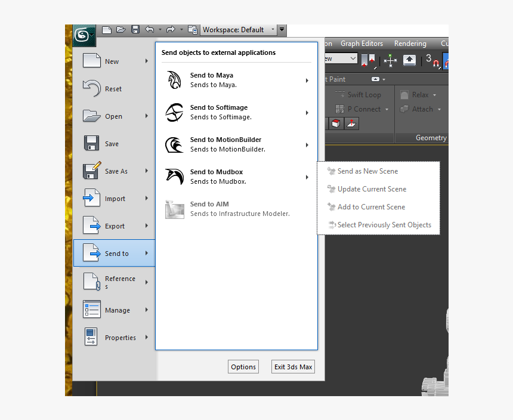
Task: Open the Workspace: Default dropdown
Action: coord(238,30)
